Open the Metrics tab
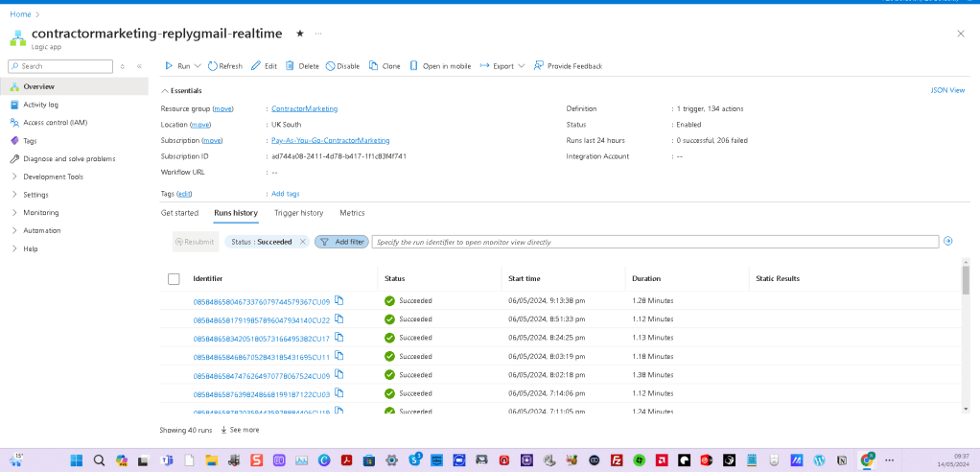Viewport: 980px width, 472px height. (352, 213)
